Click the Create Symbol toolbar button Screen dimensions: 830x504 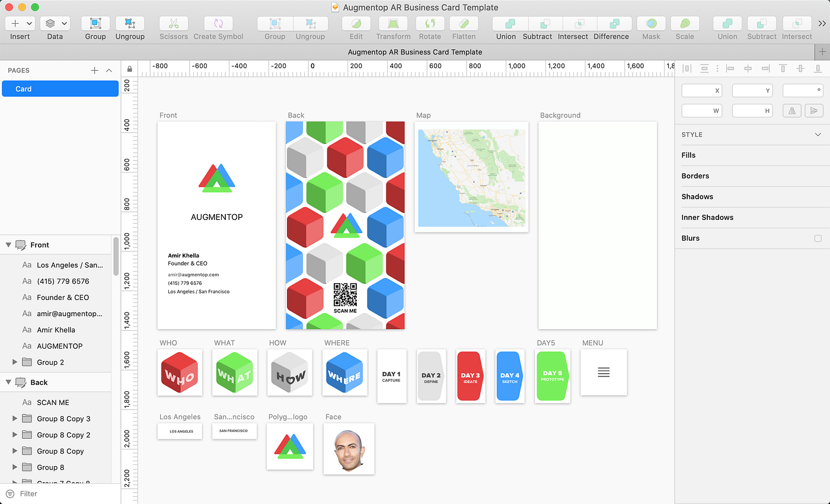(218, 24)
